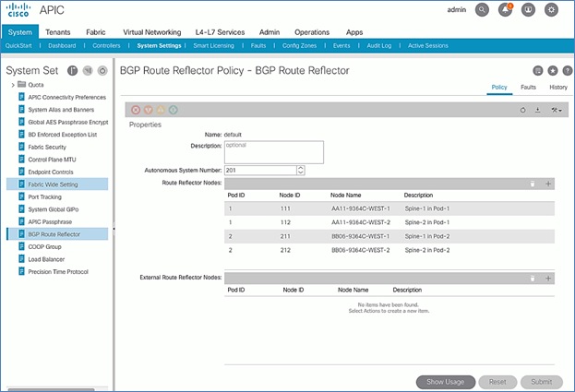Open the Operations menu
Image resolution: width=575 pixels, height=392 pixels.
coord(312,32)
